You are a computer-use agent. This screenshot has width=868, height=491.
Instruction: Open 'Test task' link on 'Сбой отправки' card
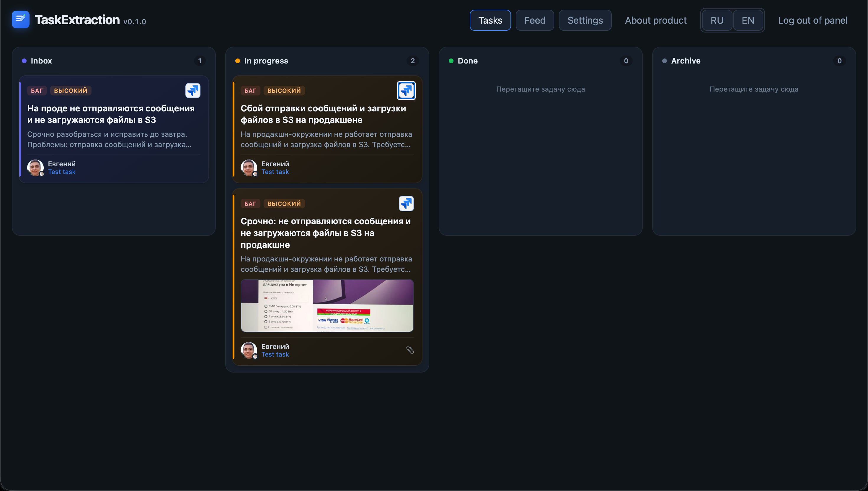[x=275, y=172]
